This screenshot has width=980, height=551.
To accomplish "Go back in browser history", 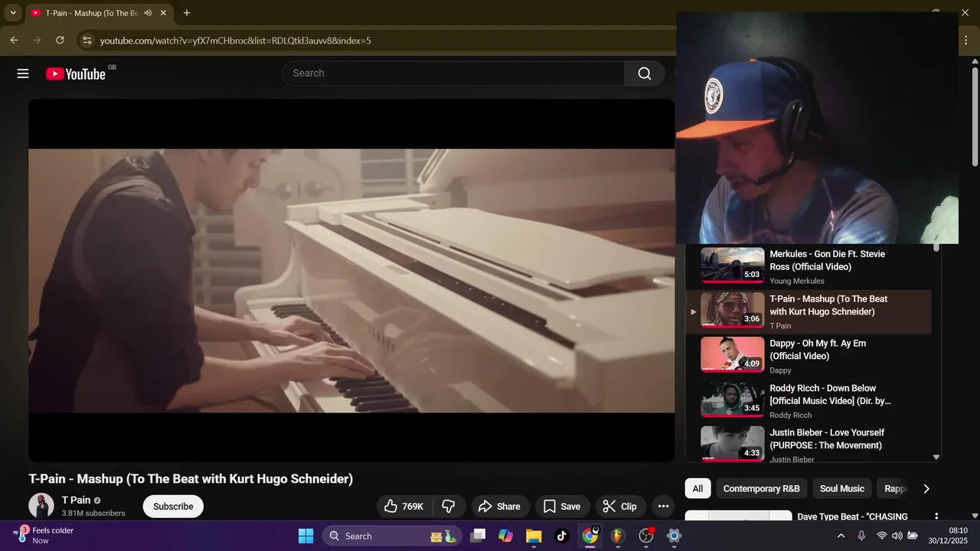I will pyautogui.click(x=14, y=40).
